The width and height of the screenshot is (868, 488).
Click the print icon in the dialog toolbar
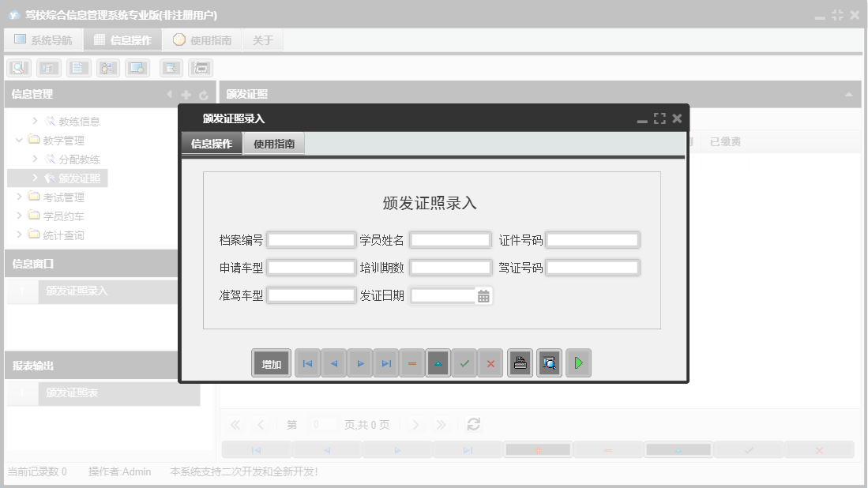point(520,362)
